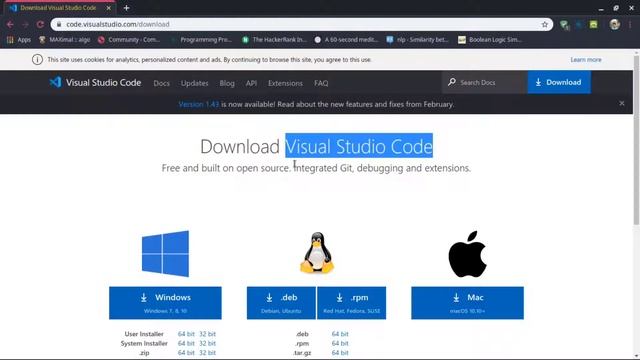Click the Linux penguin logo
Viewport: 640px width, 360px height.
(x=317, y=253)
